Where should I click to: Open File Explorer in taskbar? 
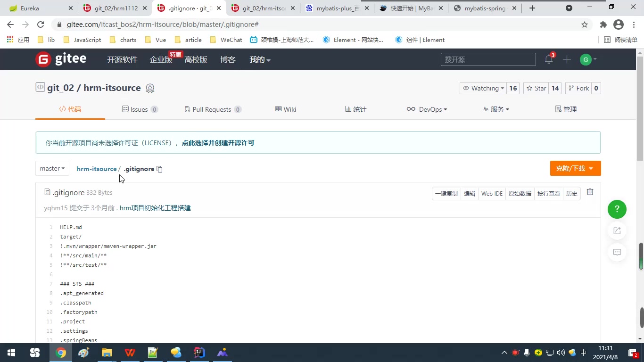click(107, 353)
